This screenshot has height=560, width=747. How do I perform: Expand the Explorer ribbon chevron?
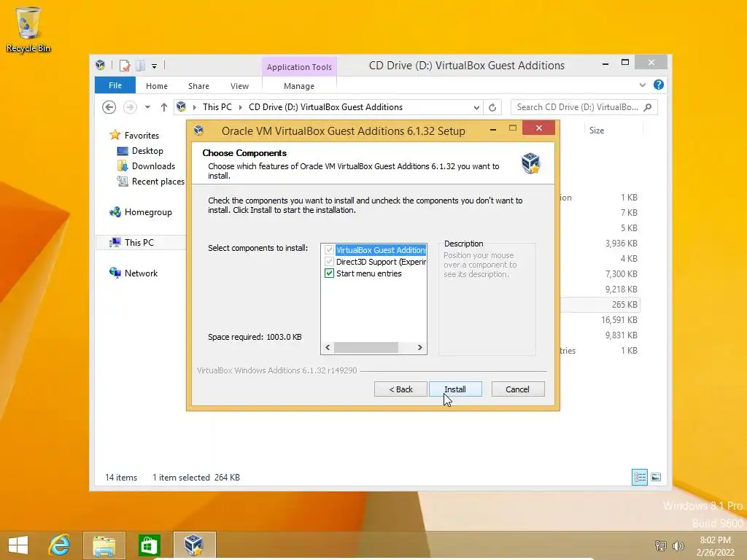tap(642, 85)
